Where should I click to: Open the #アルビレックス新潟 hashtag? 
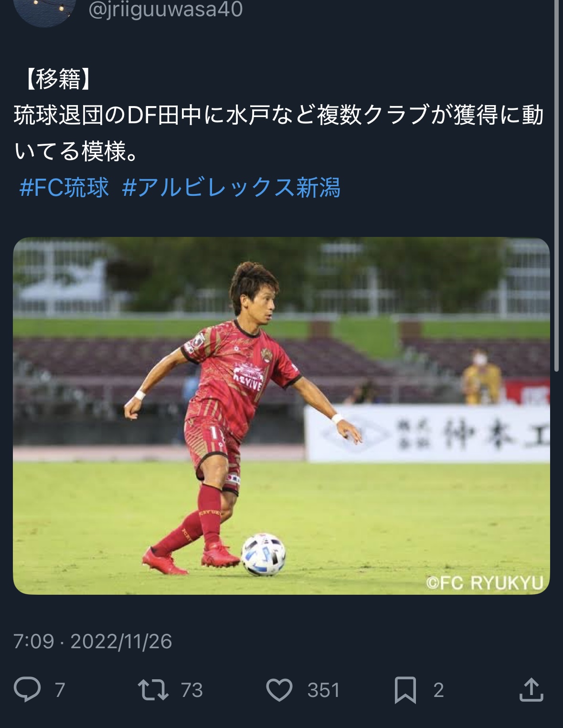(x=231, y=187)
